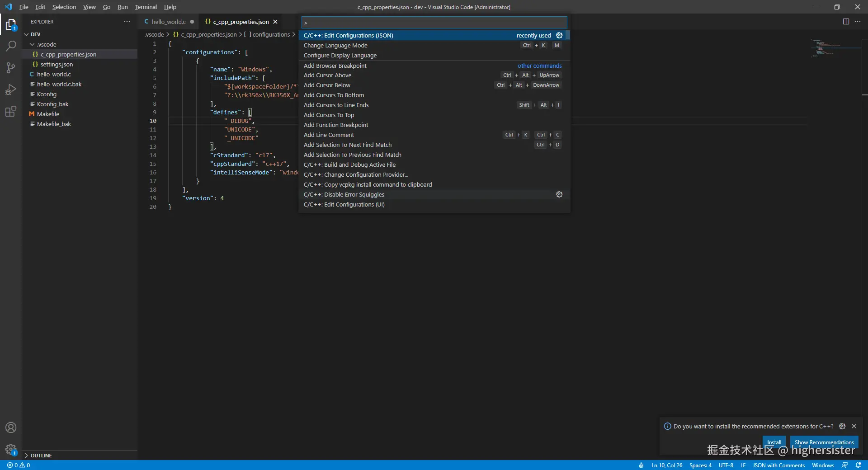Open the Terminal menu
The width and height of the screenshot is (868, 470).
[x=146, y=7]
